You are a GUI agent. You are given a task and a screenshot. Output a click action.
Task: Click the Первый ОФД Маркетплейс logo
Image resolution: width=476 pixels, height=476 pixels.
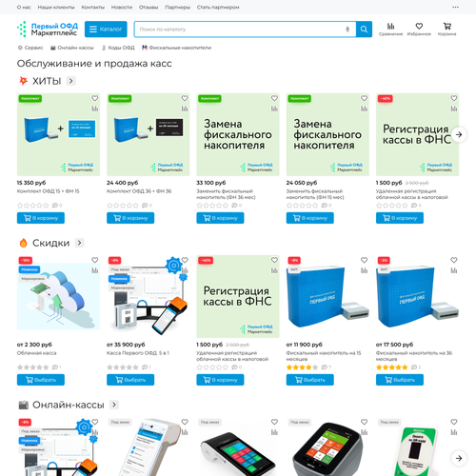(x=48, y=30)
